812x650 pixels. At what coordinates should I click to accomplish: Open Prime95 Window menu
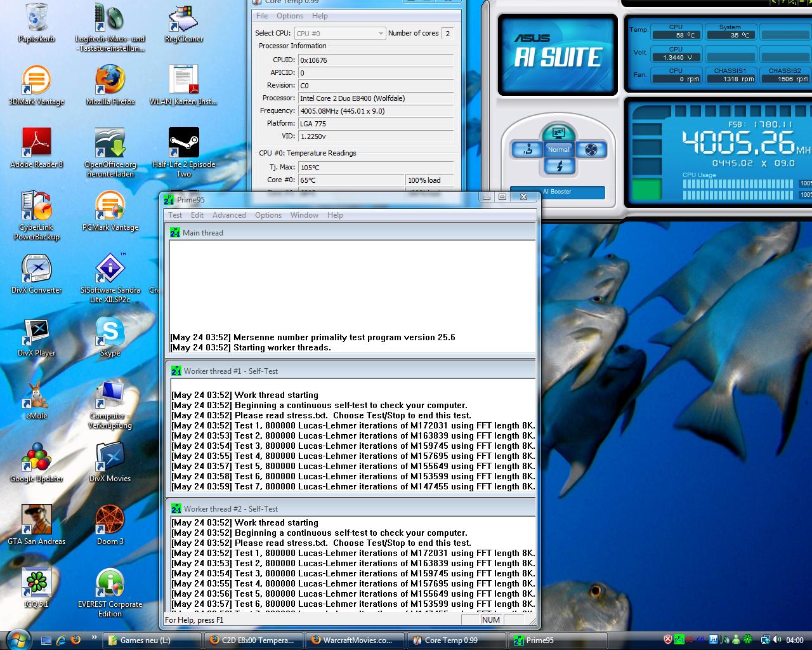click(x=304, y=215)
